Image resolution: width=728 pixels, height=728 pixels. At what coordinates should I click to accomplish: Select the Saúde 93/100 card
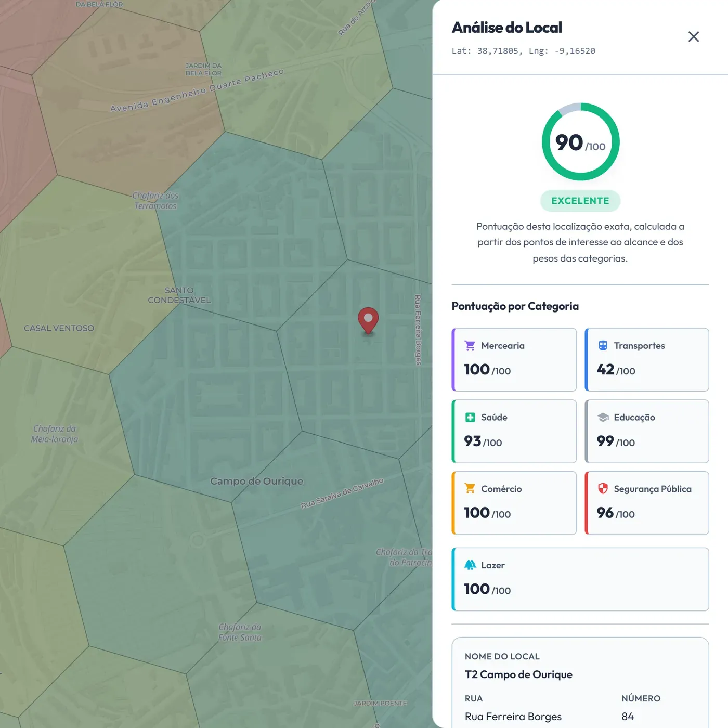pyautogui.click(x=514, y=431)
